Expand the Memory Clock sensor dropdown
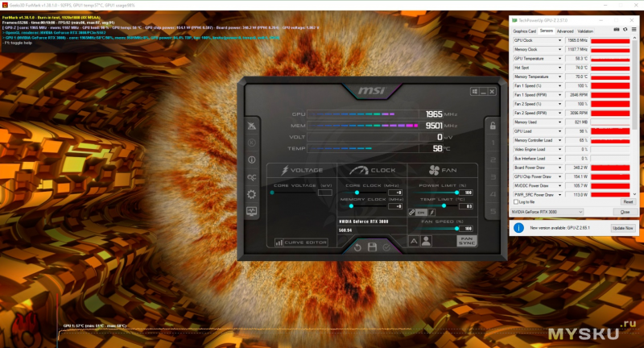Screen dimensions: 644x348 pyautogui.click(x=559, y=49)
